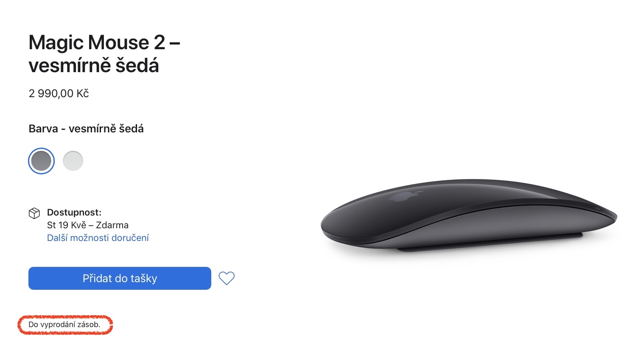Click the word "Zdarma" in the delivery line
Viewport: 644px width, 353px height.
tap(112, 225)
